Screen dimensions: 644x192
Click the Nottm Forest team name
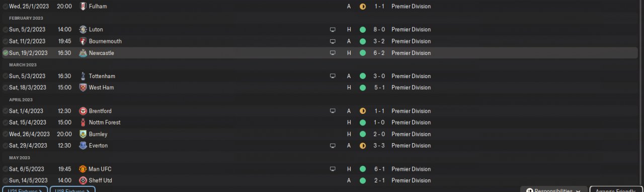click(105, 122)
